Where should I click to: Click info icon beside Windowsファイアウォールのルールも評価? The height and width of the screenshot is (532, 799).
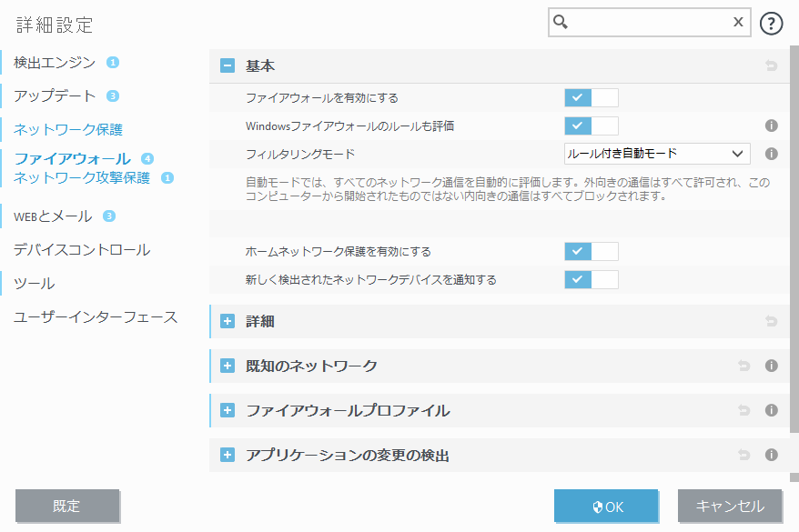(x=771, y=126)
